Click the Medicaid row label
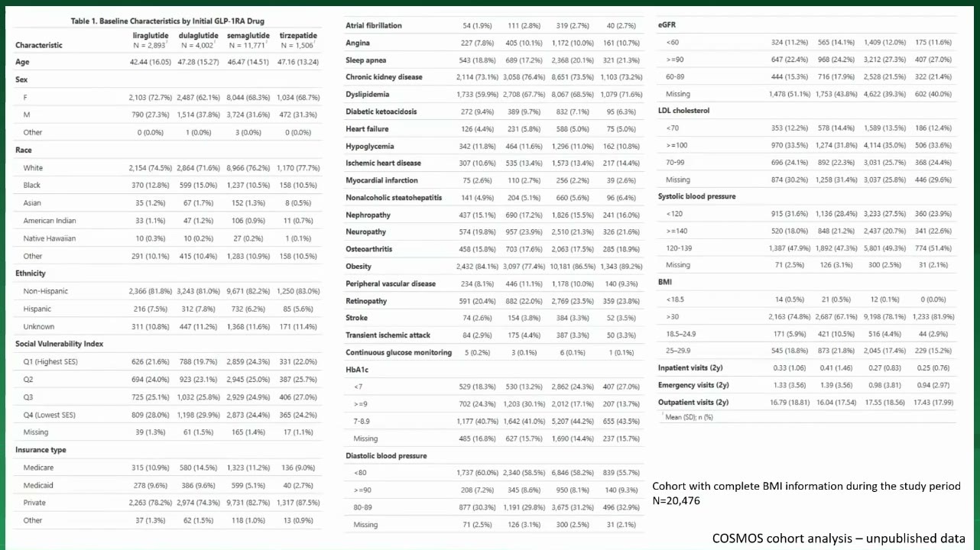Image resolution: width=980 pixels, height=550 pixels. [38, 485]
